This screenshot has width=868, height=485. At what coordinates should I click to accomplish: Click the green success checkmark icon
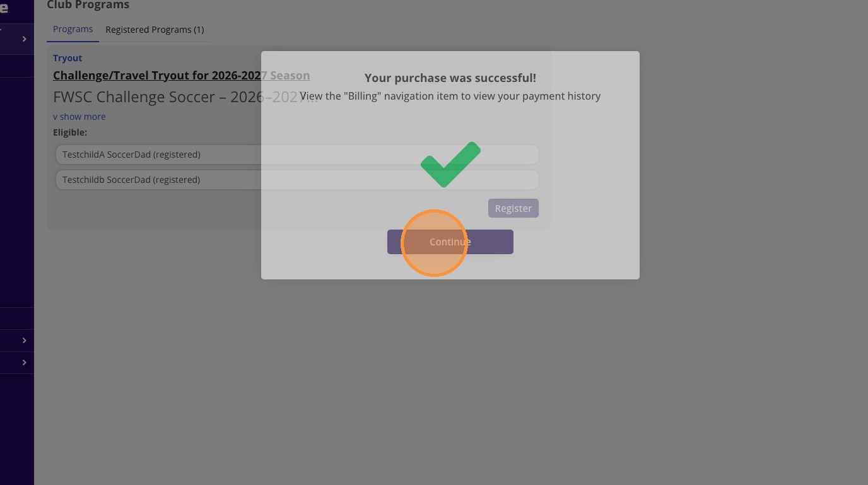450,165
